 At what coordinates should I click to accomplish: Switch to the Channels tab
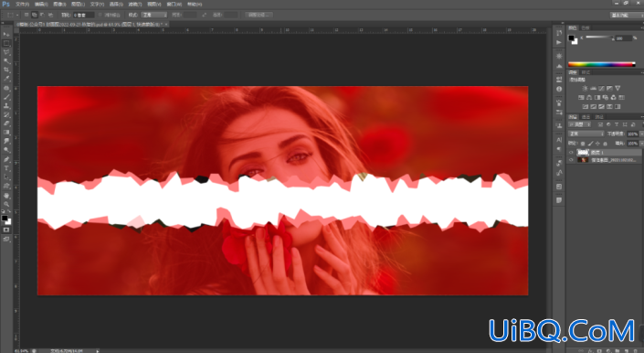(586, 117)
